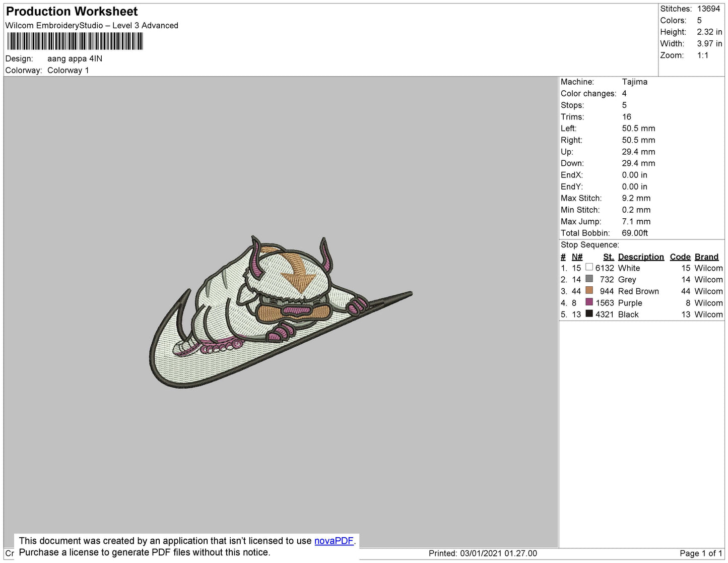728x563 pixels.
Task: Click the Stop Sequence heading
Action: coord(589,244)
